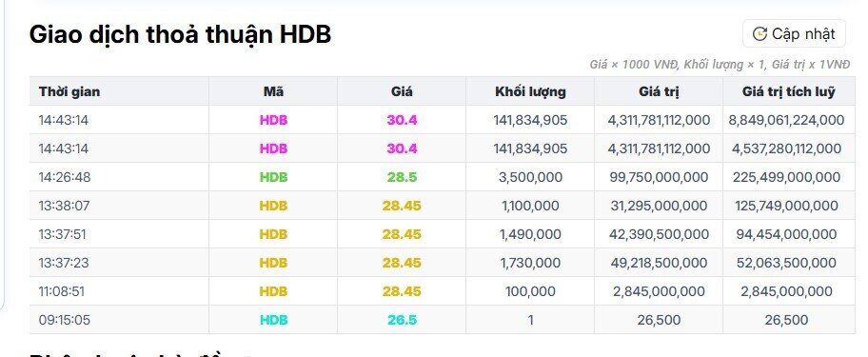The image size is (868, 357).
Task: Select the Khối lượng column header
Action: 530,91
